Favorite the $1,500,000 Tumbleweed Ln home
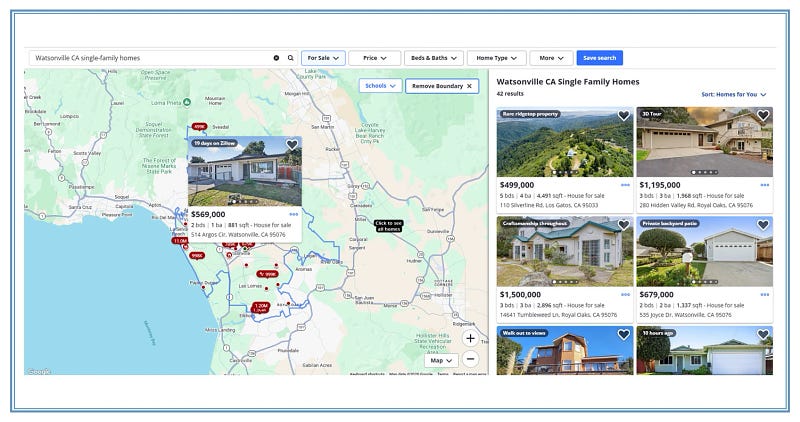800x422 pixels. pyautogui.click(x=623, y=225)
